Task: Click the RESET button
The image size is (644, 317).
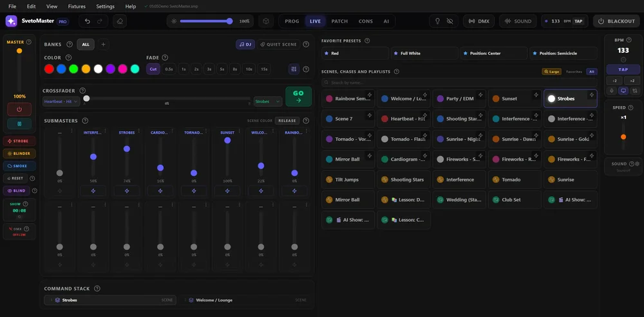Action: pos(15,178)
